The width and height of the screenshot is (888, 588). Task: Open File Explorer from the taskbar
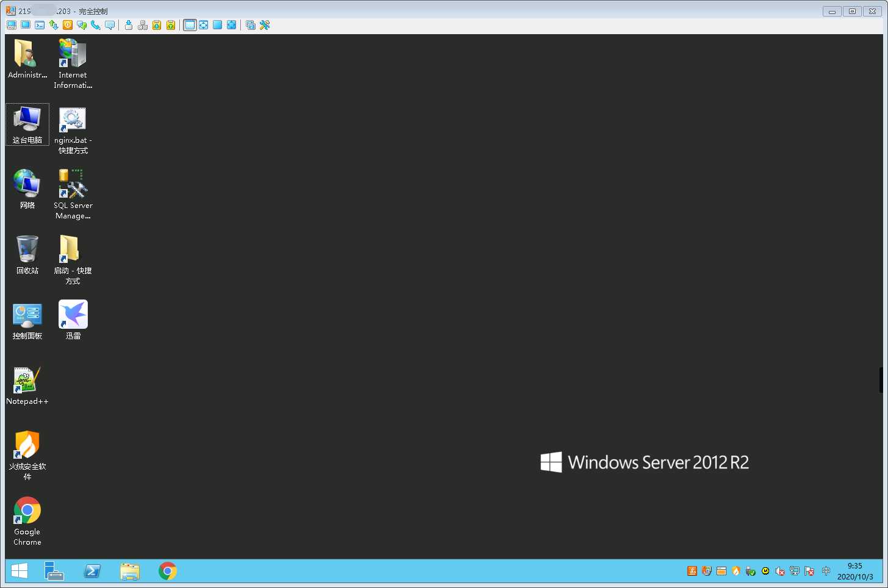[130, 571]
